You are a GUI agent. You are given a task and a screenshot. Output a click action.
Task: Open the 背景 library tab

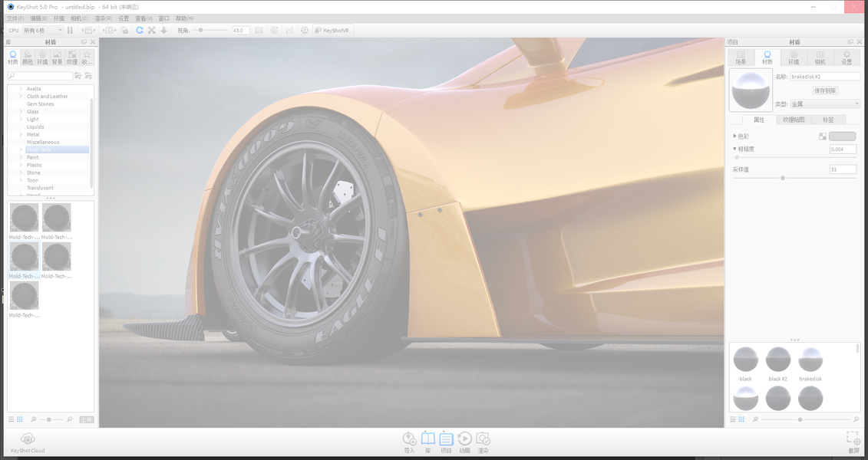(x=57, y=58)
